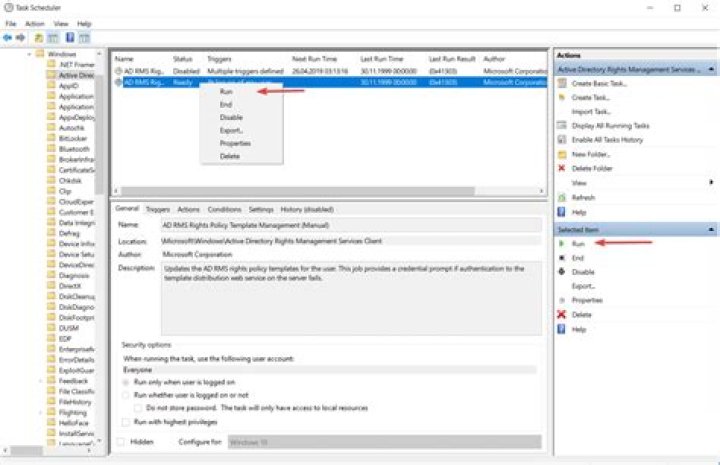Screen dimensions: 720x465
Task: Click the Back arrow in the toolbar
Action: pyautogui.click(x=7, y=38)
